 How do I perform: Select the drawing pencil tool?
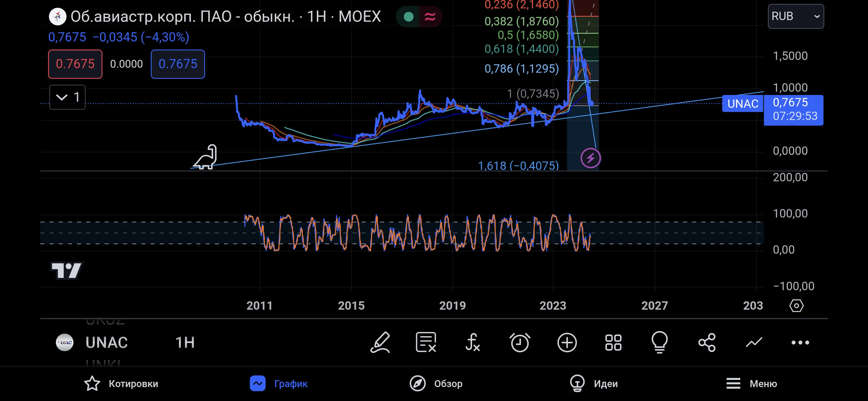(380, 342)
